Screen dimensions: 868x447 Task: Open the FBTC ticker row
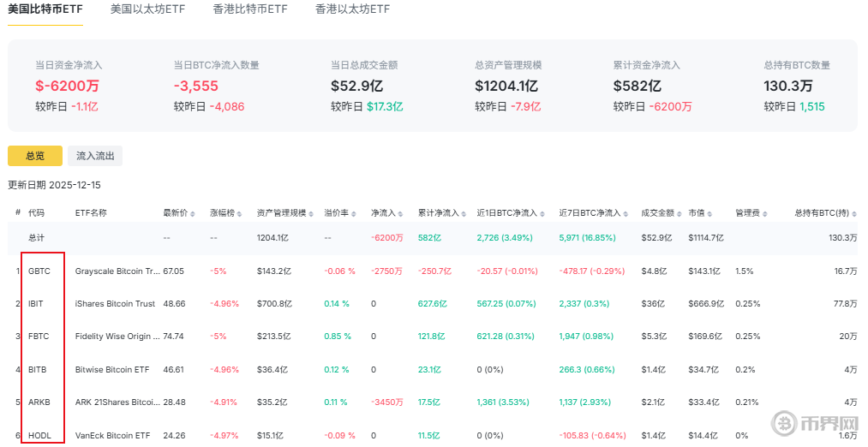click(39, 337)
